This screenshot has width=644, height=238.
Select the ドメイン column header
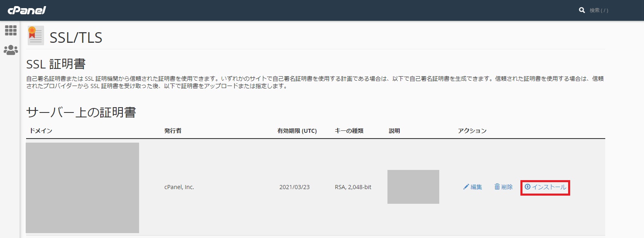41,131
